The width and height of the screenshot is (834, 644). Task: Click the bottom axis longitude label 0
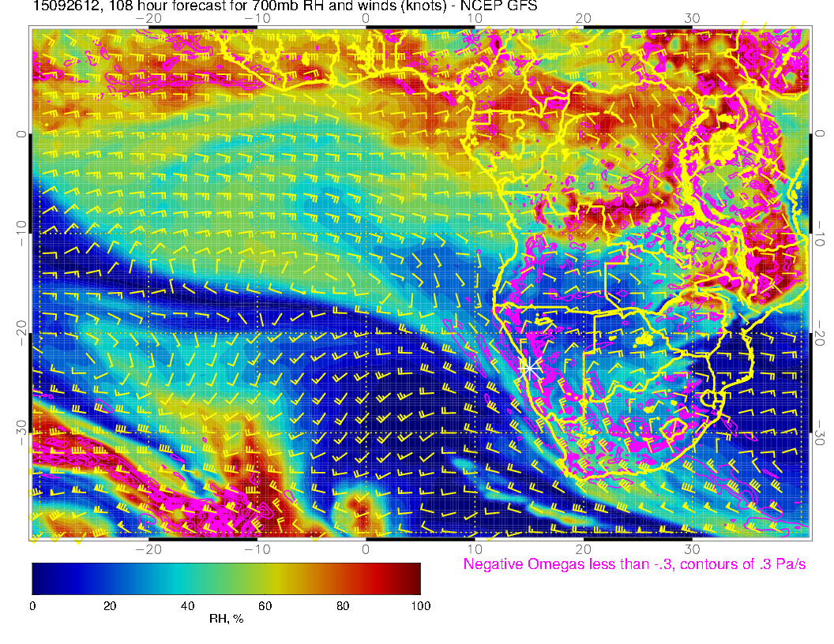click(x=366, y=548)
